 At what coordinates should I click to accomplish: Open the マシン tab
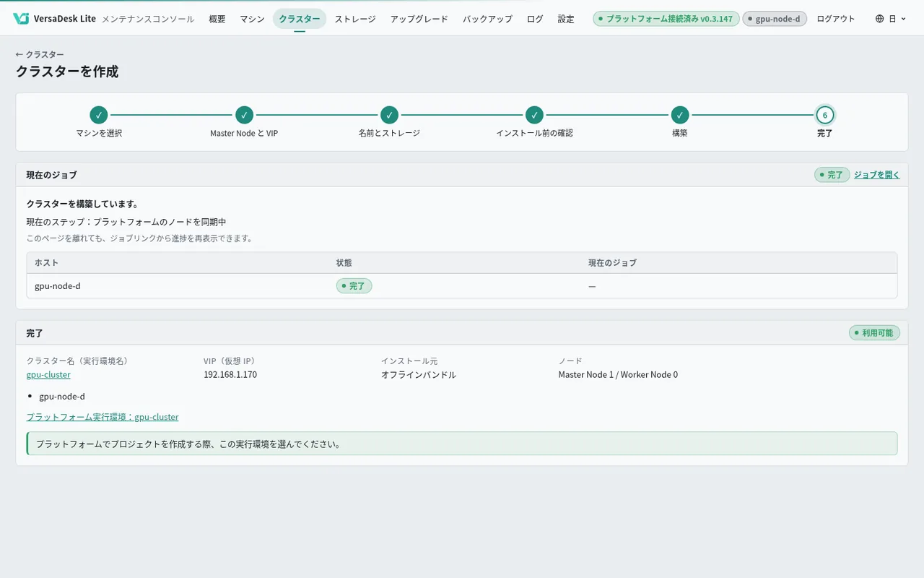tap(253, 19)
